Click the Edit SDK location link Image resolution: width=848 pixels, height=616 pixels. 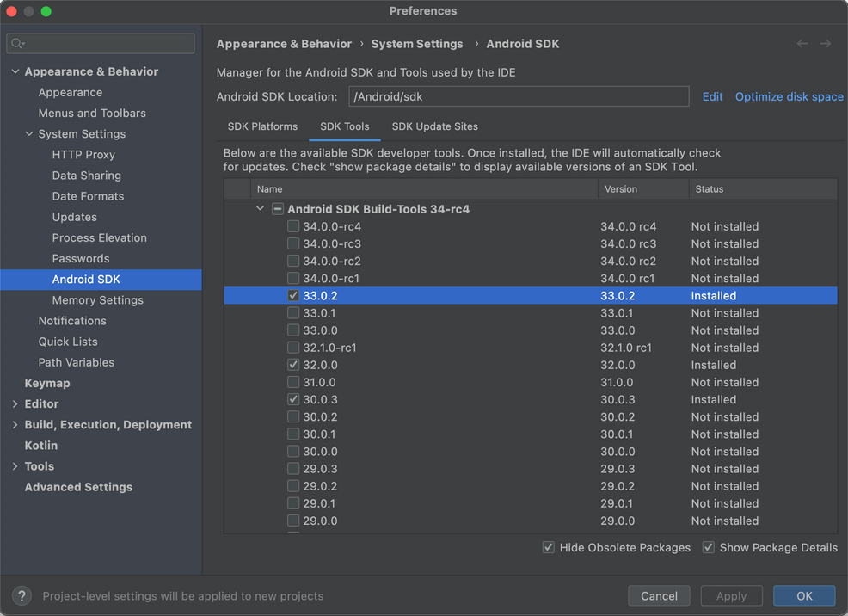(x=712, y=97)
